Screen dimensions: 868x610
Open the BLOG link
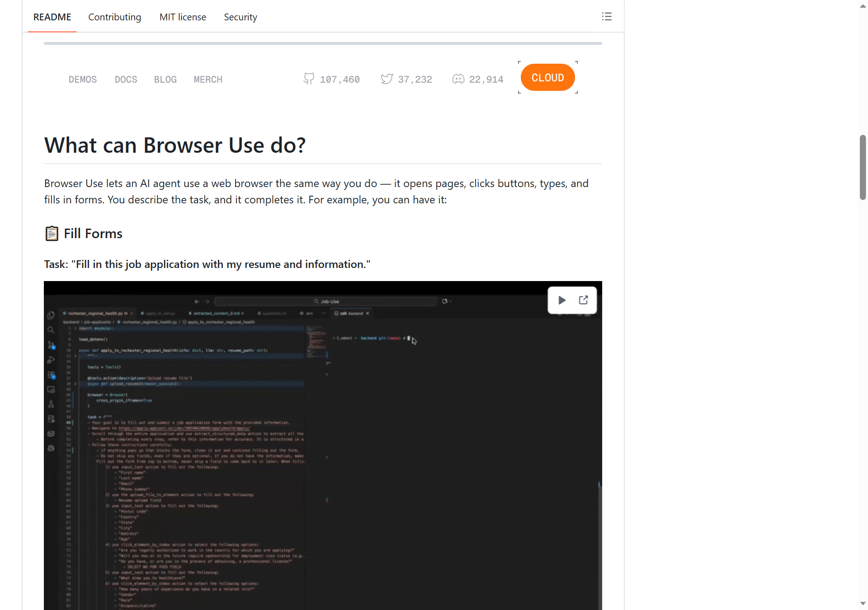click(x=165, y=80)
